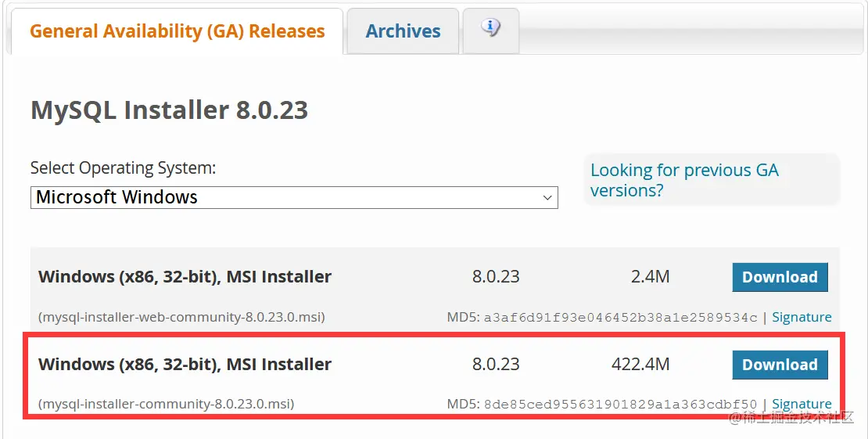Viewport: 868px width, 439px height.
Task: Click MSI Installer title in the 422.4M row
Action: (x=185, y=364)
